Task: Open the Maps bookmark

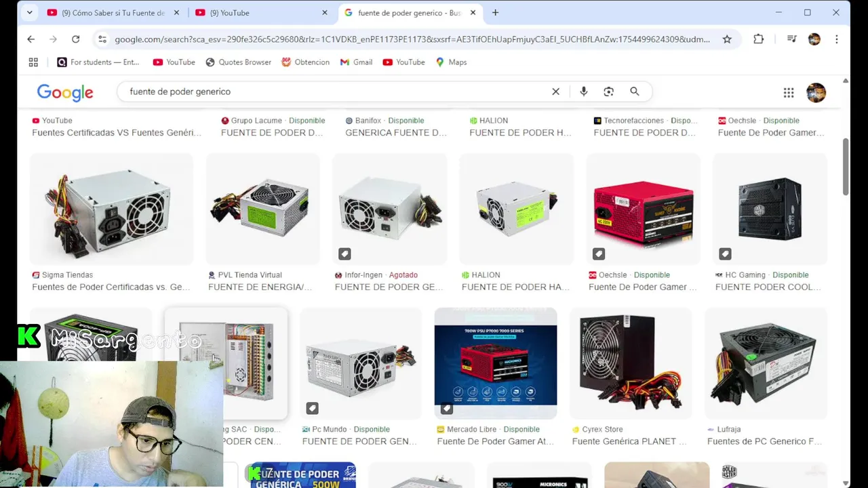Action: tap(452, 62)
